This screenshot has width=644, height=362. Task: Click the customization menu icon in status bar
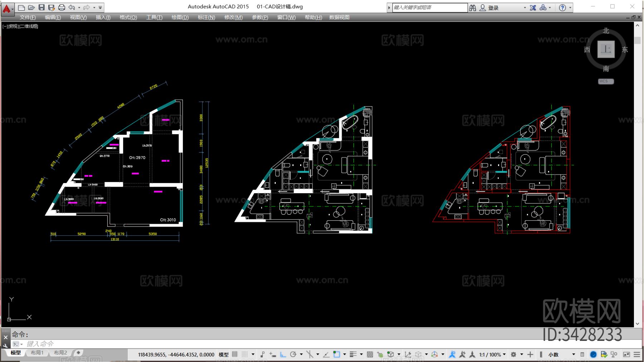point(637,354)
